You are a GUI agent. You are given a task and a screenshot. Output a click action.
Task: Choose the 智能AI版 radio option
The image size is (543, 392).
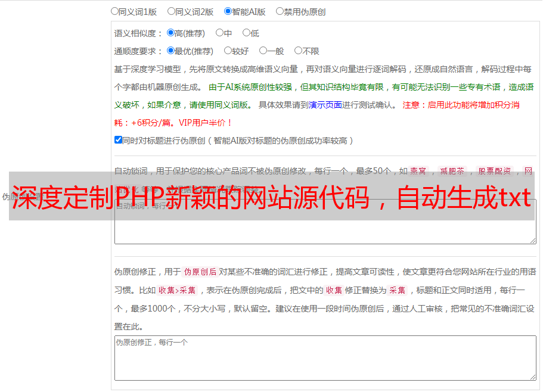pos(228,11)
